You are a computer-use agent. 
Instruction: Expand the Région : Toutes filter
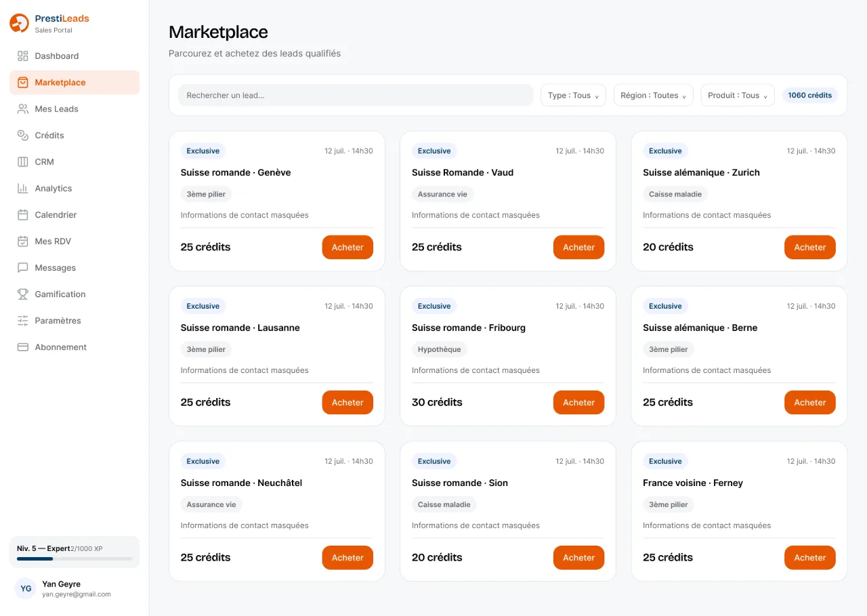click(653, 95)
